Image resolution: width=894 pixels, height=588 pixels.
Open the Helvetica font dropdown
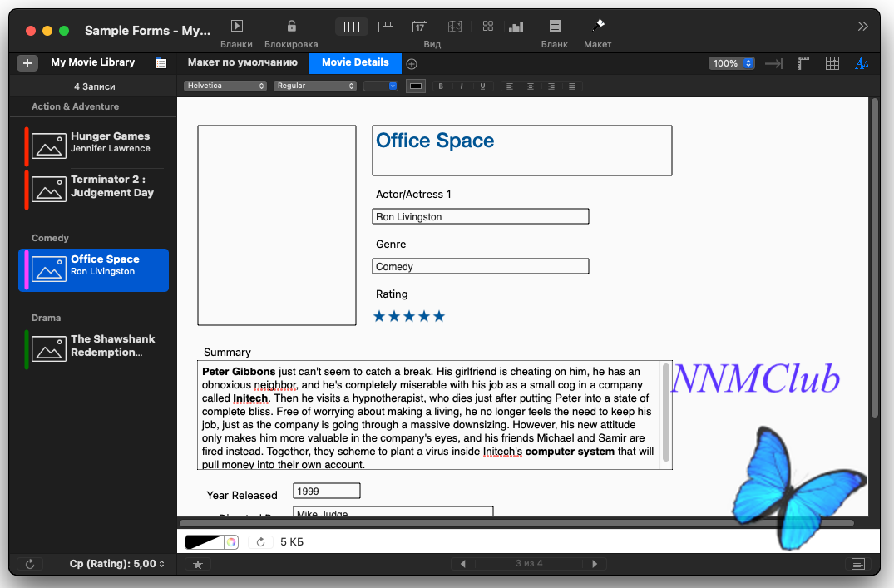pyautogui.click(x=225, y=86)
